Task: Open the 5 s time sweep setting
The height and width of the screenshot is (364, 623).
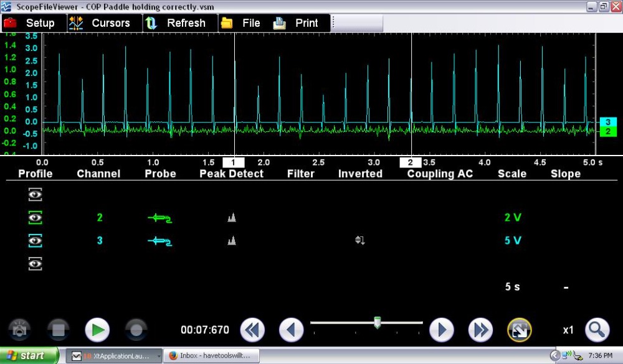Action: pos(512,287)
